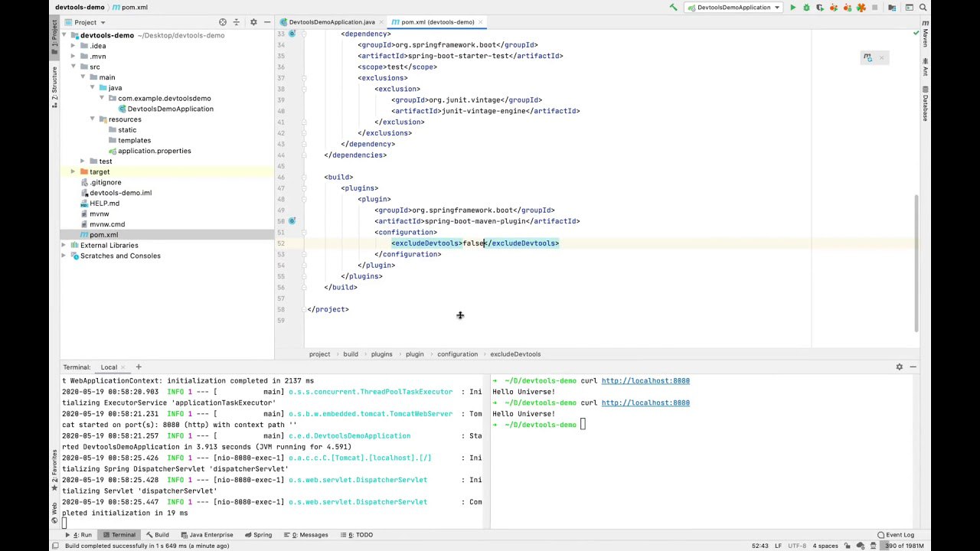The image size is (980, 551).
Task: Toggle fold marker on build tag line 46
Action: (304, 178)
